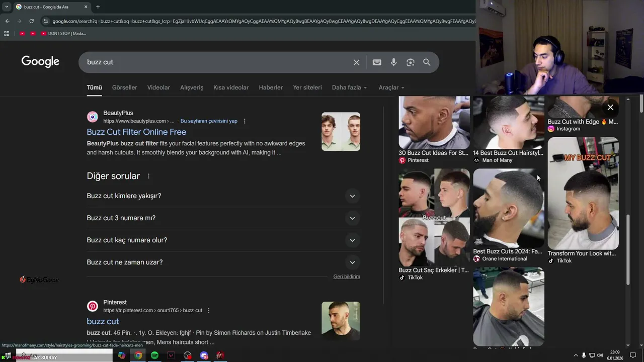Click the image panel vertical scrollbar
Viewport: 644px width, 362px height.
tap(628, 249)
